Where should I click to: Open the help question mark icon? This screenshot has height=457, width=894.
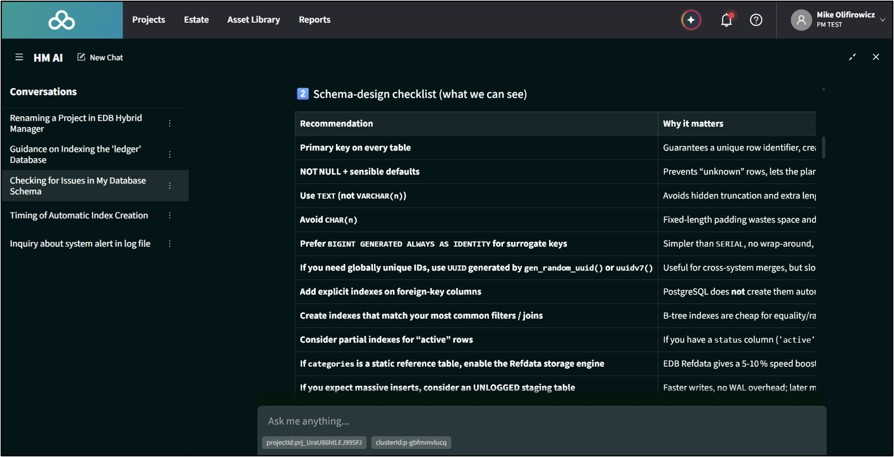[756, 20]
